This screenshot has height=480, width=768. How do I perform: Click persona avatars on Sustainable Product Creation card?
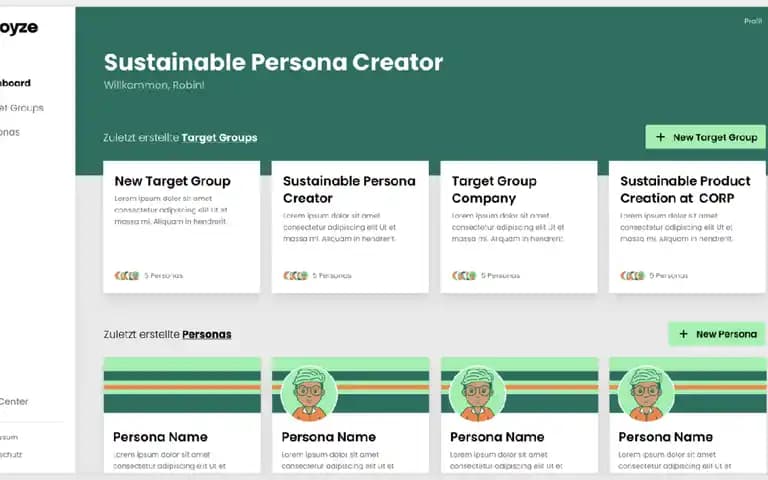[632, 276]
